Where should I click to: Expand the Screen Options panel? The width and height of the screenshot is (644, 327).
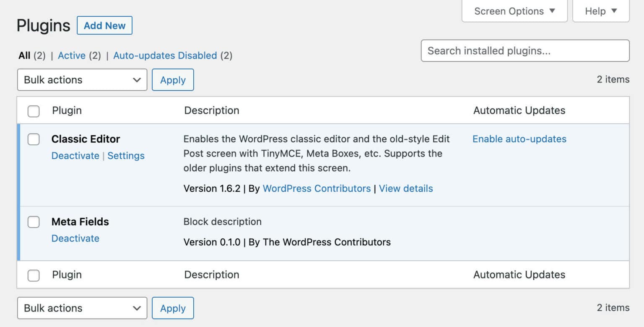coord(514,11)
